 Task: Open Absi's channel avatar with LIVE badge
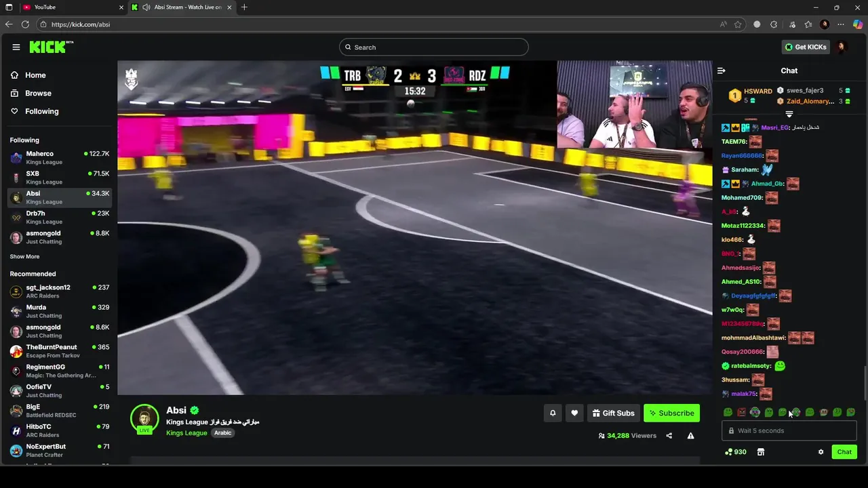click(144, 419)
